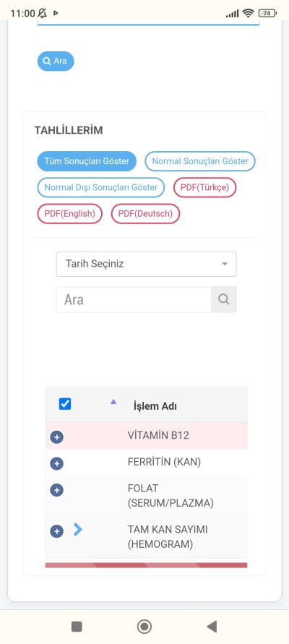This screenshot has width=289, height=644.
Task: Expand the TAM KAN SAYIMI plus icon
Action: (56, 531)
